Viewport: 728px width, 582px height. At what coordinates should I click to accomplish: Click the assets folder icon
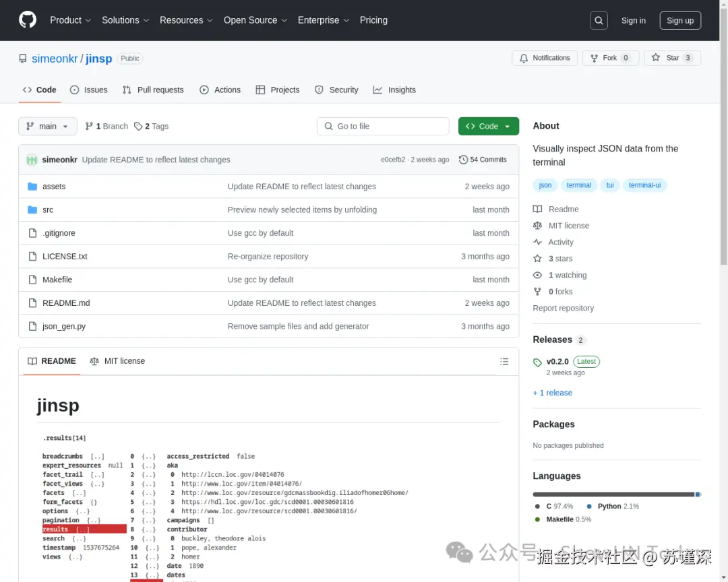point(32,187)
